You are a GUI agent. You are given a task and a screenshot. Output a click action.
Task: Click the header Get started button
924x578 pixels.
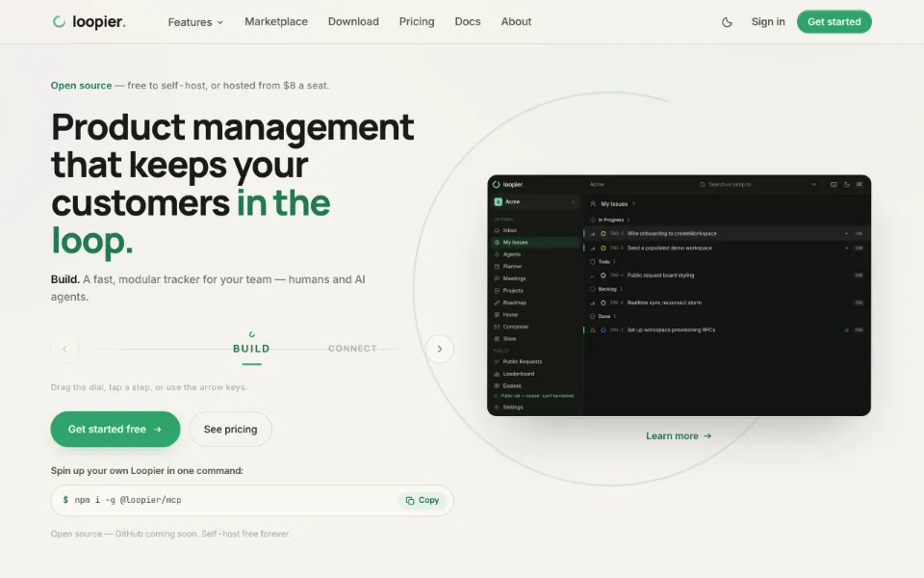834,22
